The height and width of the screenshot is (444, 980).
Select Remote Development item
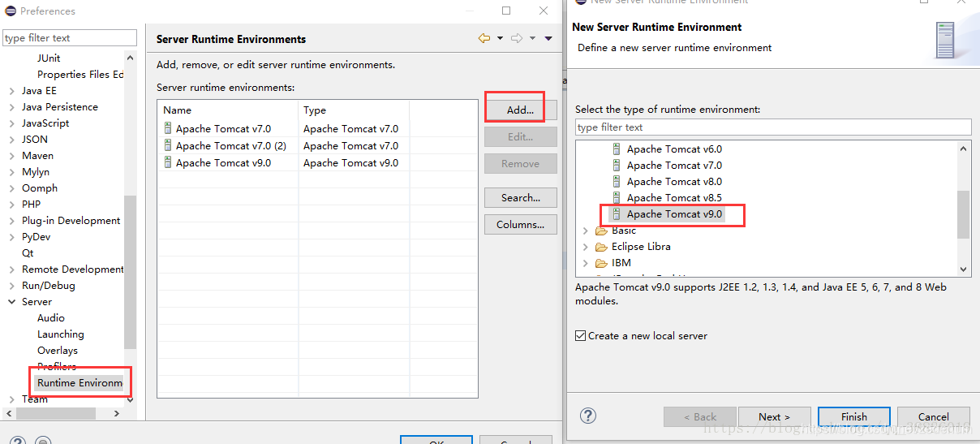pyautogui.click(x=73, y=269)
